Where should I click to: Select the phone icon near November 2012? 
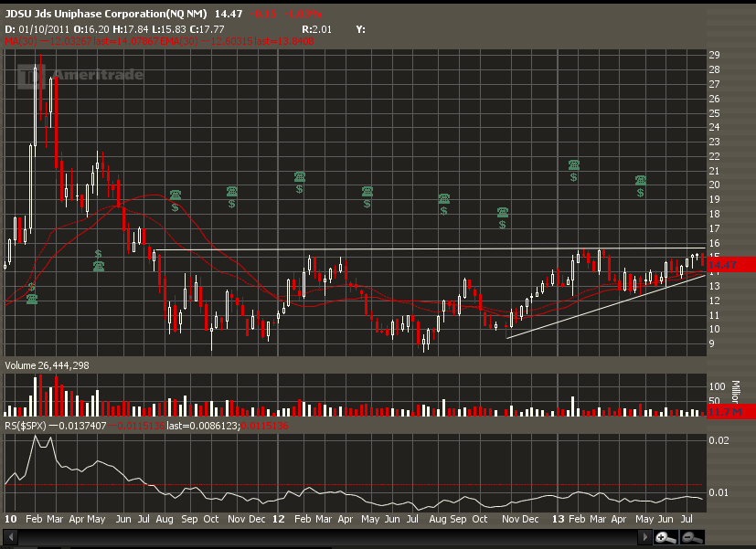click(503, 212)
